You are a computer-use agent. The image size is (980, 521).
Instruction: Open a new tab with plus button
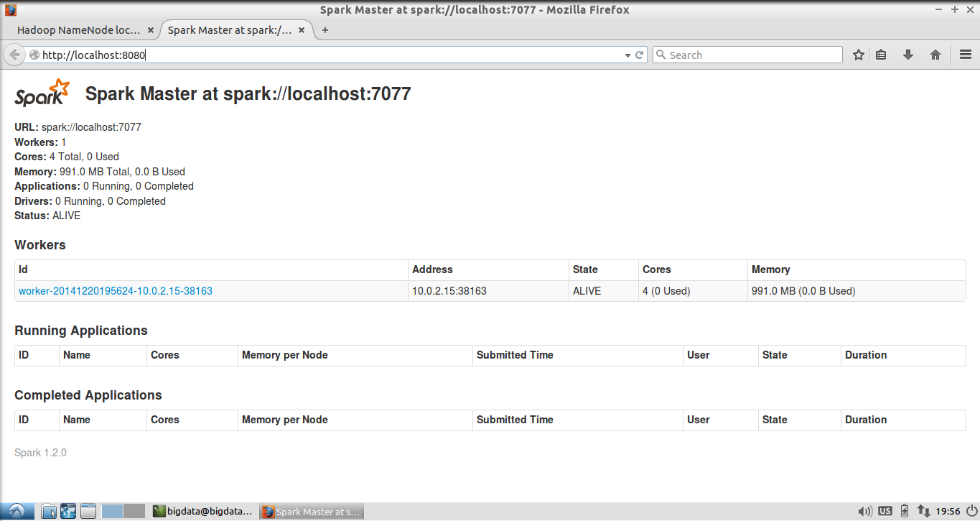pos(325,30)
